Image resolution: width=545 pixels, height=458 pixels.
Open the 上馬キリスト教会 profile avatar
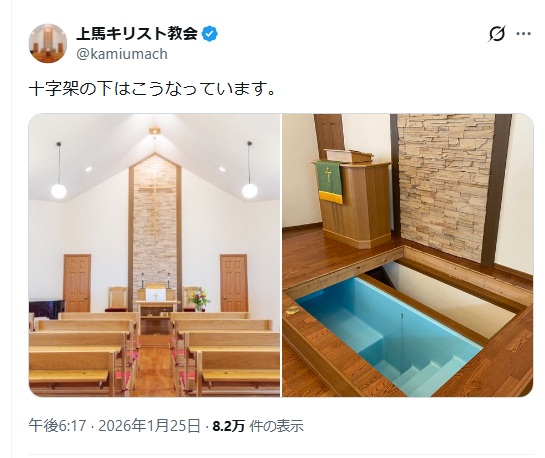point(48,43)
